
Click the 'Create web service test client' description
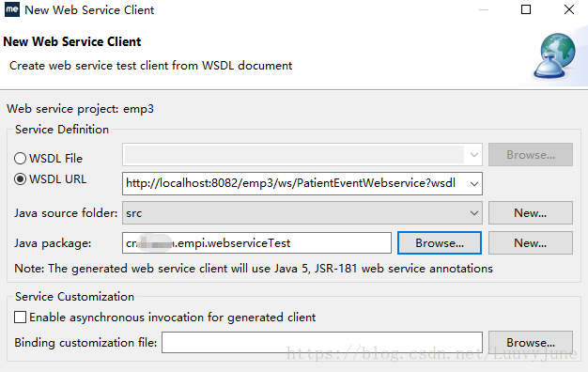[150, 66]
